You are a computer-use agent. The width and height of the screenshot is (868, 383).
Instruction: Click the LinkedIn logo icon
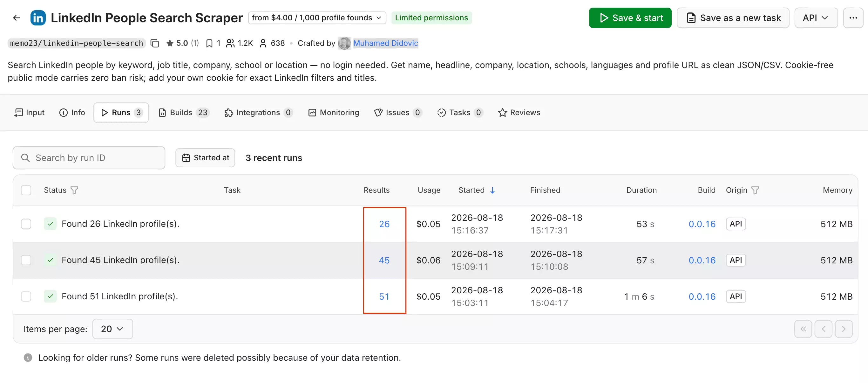click(x=38, y=18)
